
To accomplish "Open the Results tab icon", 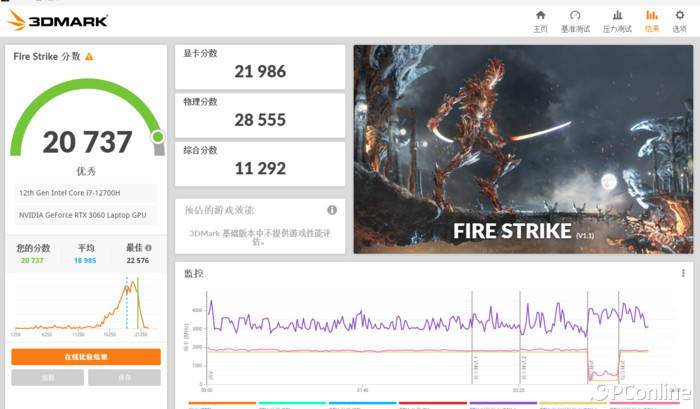I will pyautogui.click(x=652, y=15).
